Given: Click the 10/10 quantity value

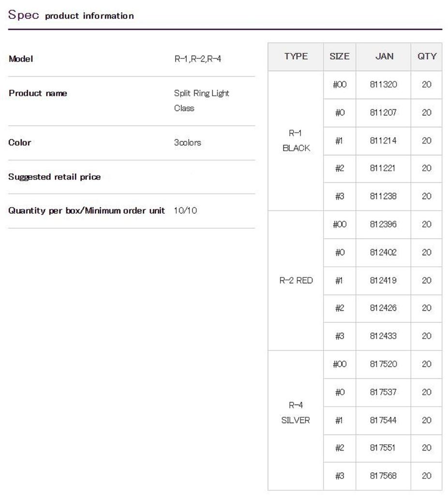Looking at the screenshot, I should point(185,211).
